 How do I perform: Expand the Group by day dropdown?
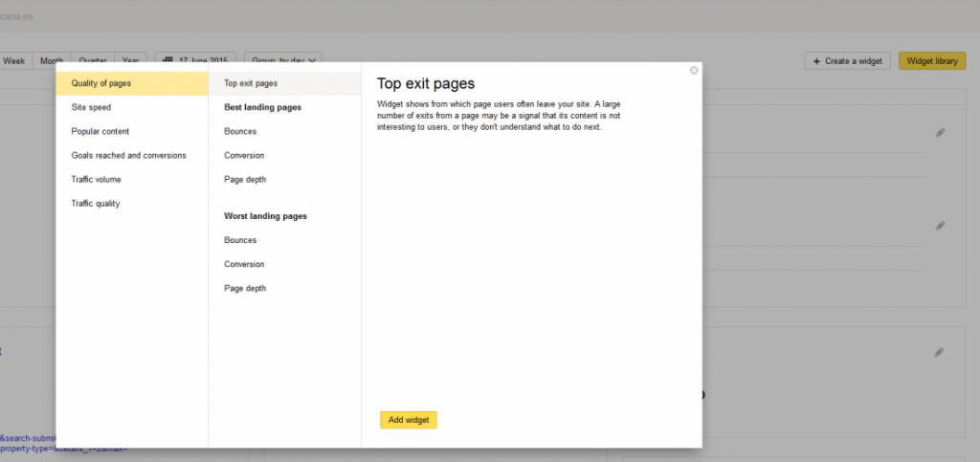[x=282, y=60]
